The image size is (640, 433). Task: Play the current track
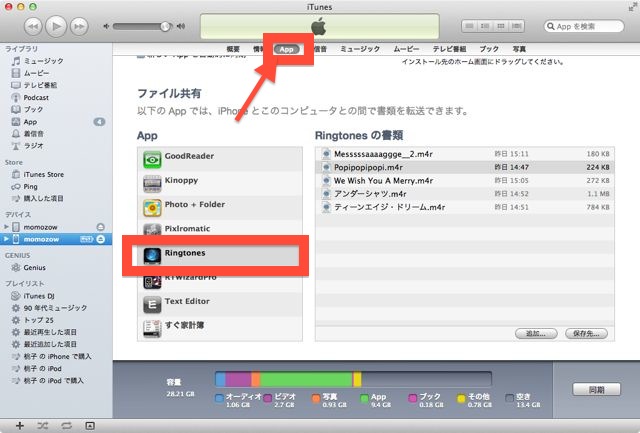56,27
